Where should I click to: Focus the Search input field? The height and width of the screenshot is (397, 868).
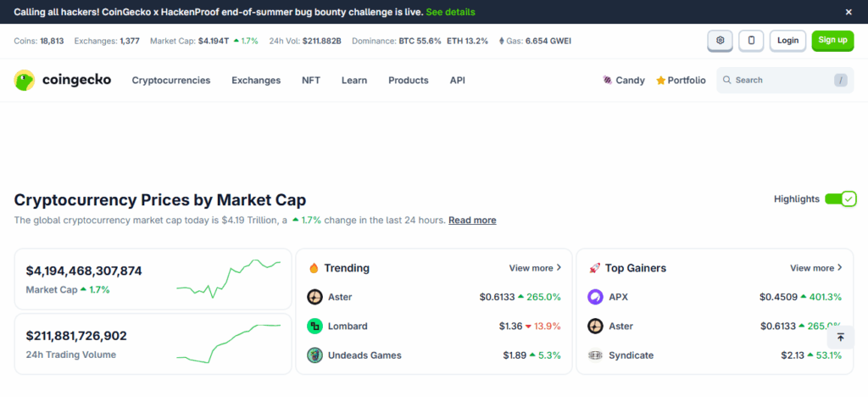[785, 81]
